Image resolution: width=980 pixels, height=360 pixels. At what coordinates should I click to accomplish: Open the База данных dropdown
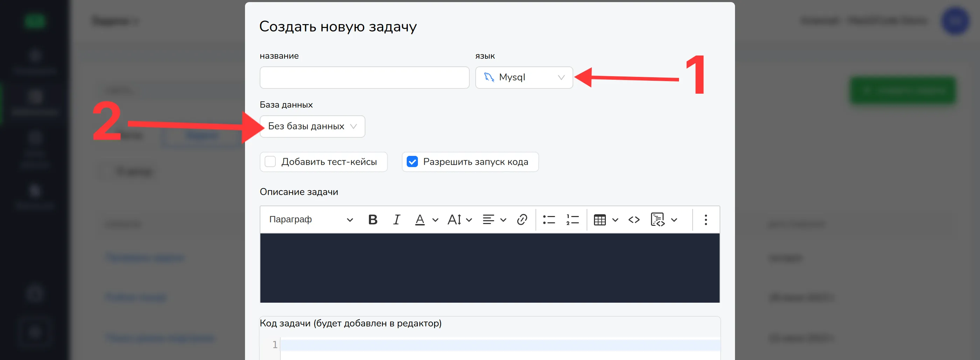tap(312, 127)
